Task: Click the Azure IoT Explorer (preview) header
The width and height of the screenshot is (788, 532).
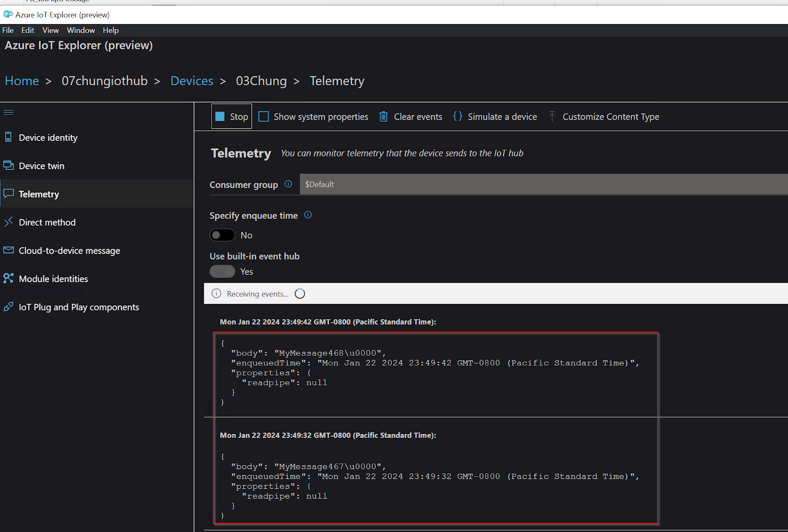Action: click(79, 45)
